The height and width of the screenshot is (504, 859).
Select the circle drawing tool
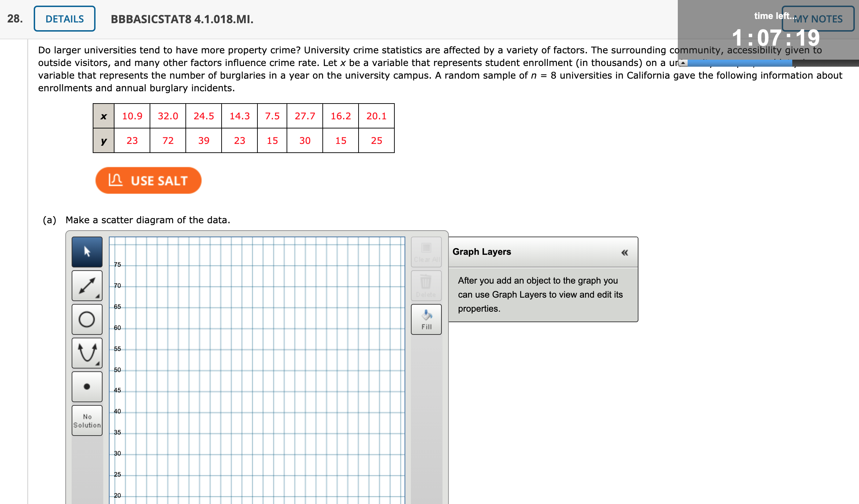[87, 319]
